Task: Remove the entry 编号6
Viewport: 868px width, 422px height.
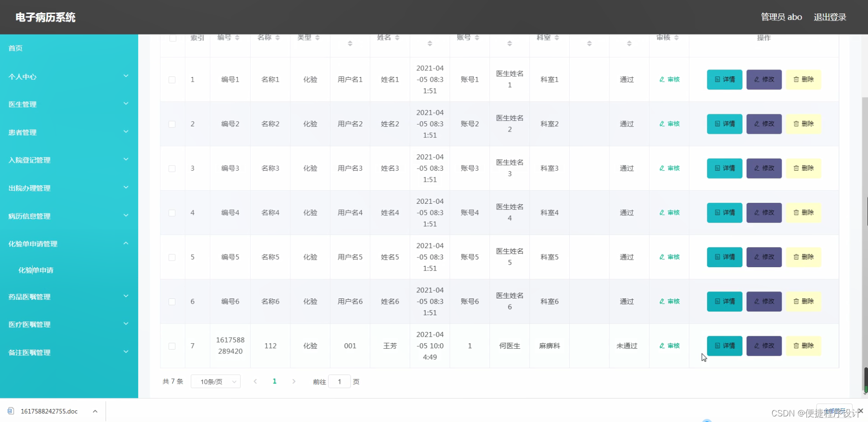Action: 804,302
